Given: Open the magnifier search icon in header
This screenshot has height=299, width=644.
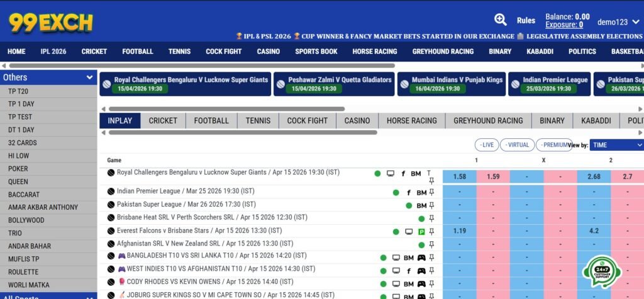Looking at the screenshot, I should coord(500,19).
